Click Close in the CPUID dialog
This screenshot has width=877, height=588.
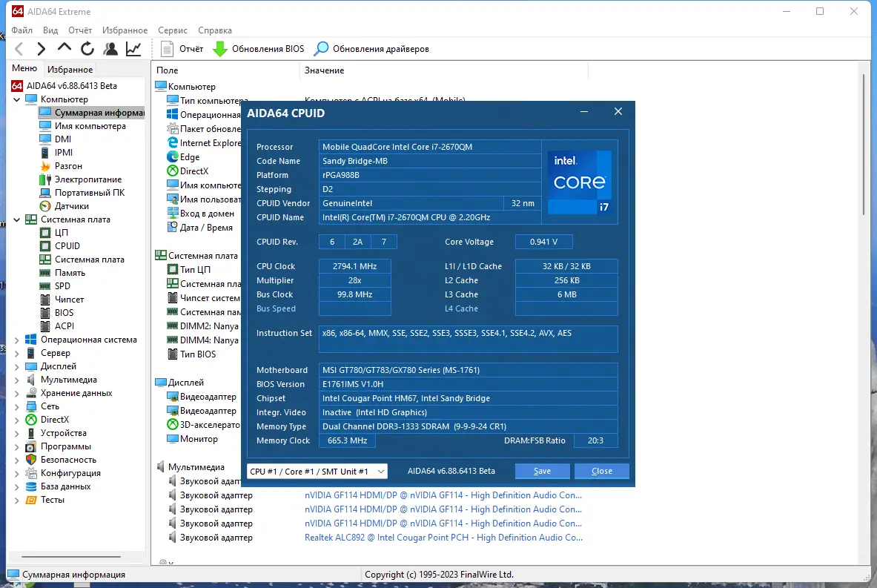pyautogui.click(x=602, y=471)
